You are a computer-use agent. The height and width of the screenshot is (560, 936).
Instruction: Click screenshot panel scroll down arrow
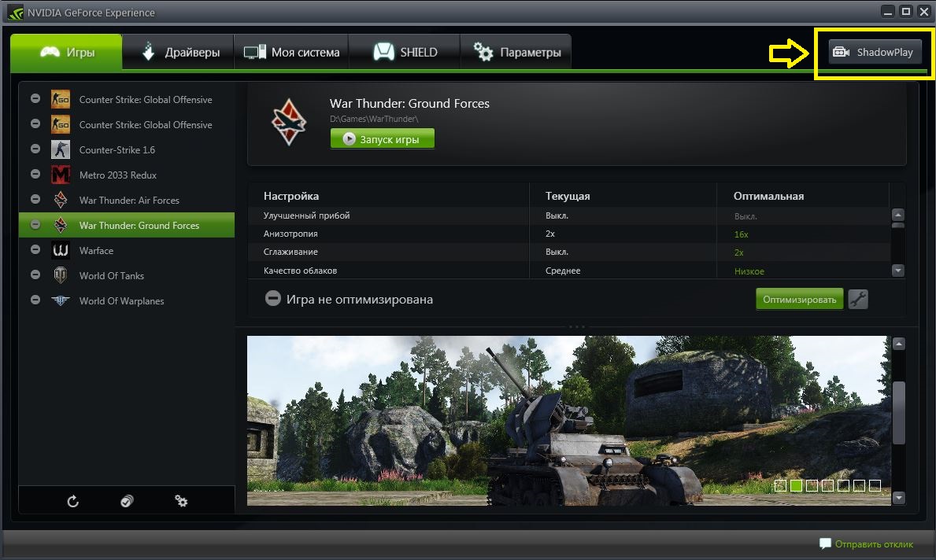pyautogui.click(x=898, y=497)
